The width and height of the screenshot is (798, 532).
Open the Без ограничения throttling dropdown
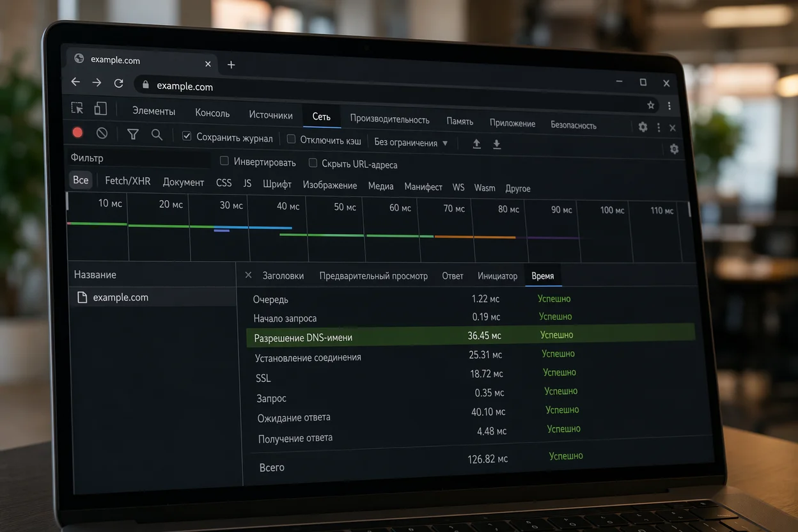(411, 143)
